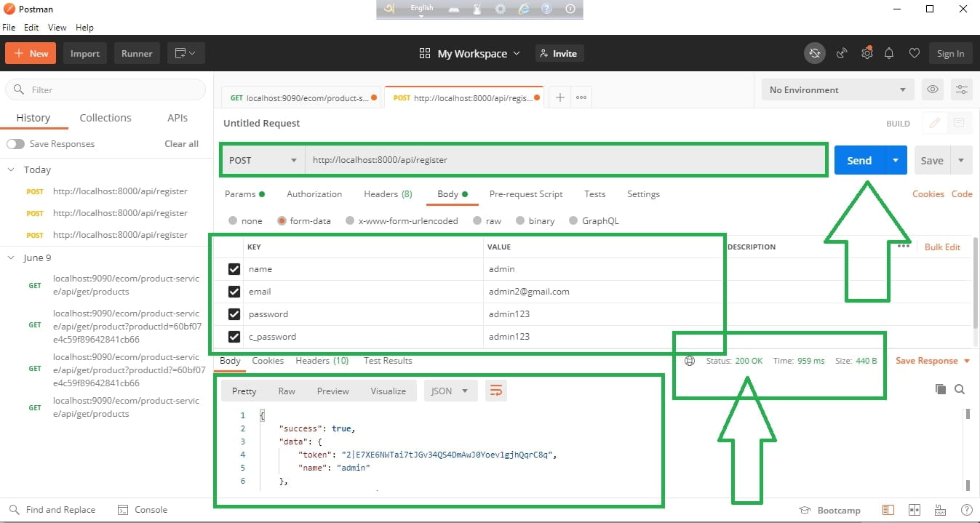Click the request URL input field
Screen dimensions: 980x523
[x=565, y=160]
